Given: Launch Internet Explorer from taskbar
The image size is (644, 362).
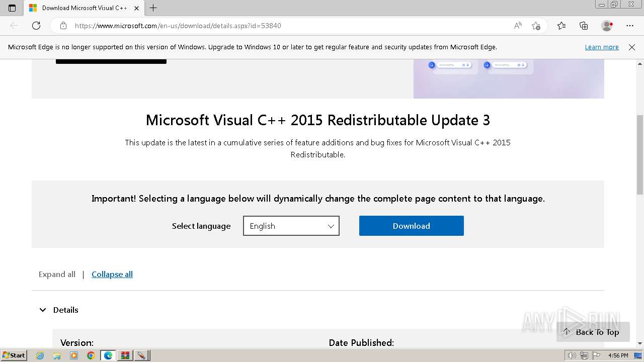Looking at the screenshot, I should pos(40,355).
